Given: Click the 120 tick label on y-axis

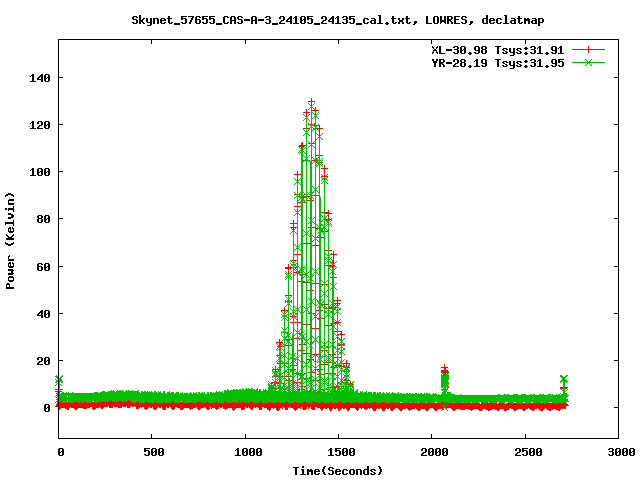Looking at the screenshot, I should point(40,125).
